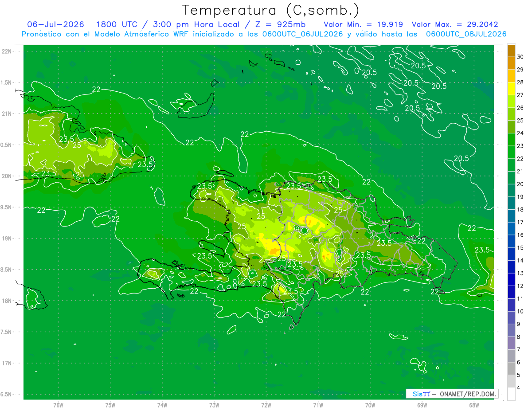Click the "18N" latitude label
The height and width of the screenshot is (411, 532).
(x=7, y=301)
